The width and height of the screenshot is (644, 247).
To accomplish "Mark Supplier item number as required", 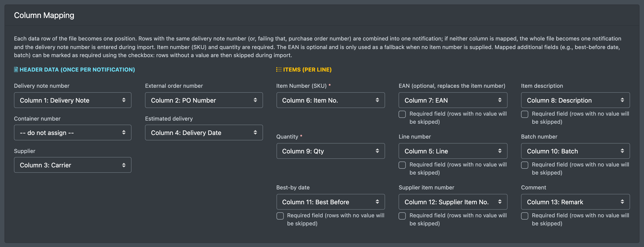I will (x=402, y=216).
